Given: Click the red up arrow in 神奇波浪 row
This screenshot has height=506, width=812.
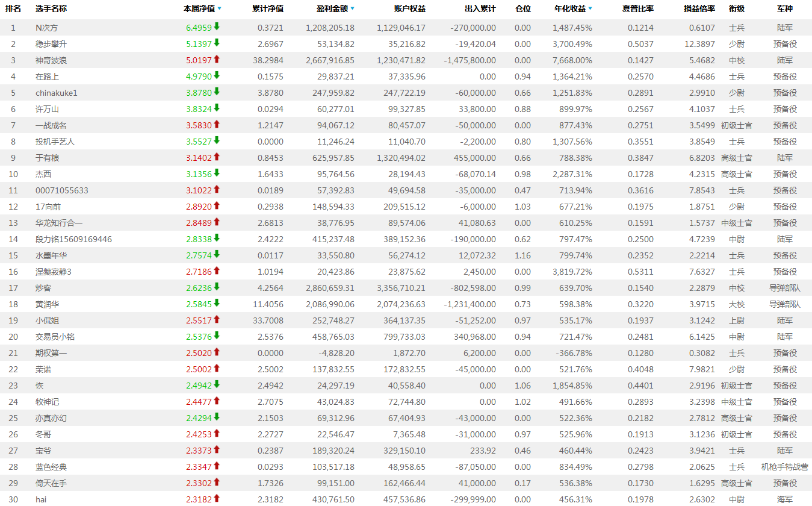Looking at the screenshot, I should tap(217, 59).
